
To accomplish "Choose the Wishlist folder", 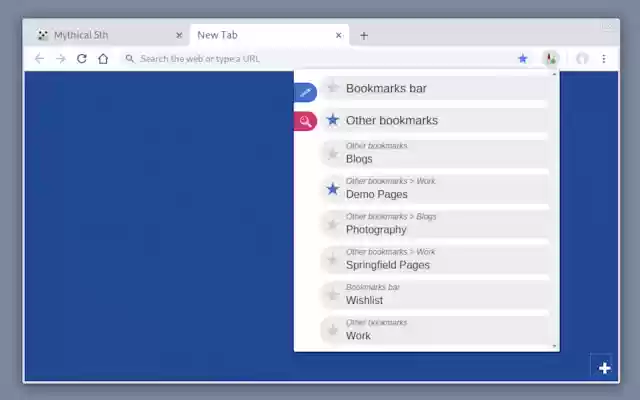I will point(434,295).
